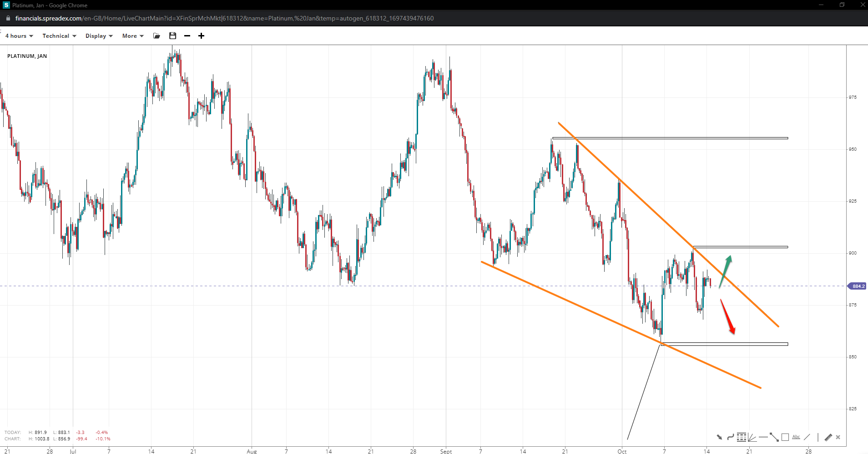Close the drawing tools toolbar

coord(838,437)
